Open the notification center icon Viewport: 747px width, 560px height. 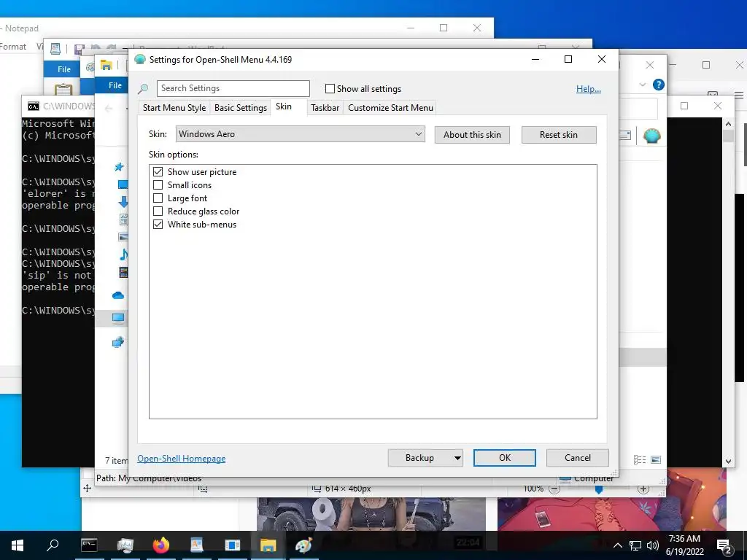[724, 546]
